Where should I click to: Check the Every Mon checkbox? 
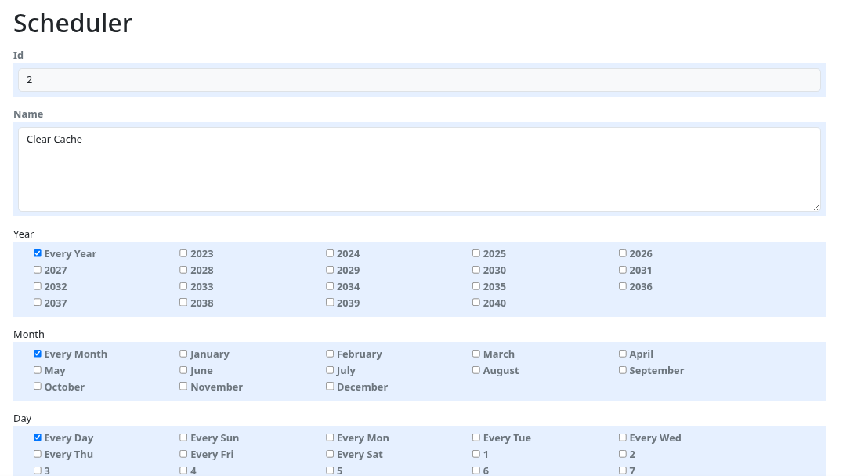click(330, 438)
